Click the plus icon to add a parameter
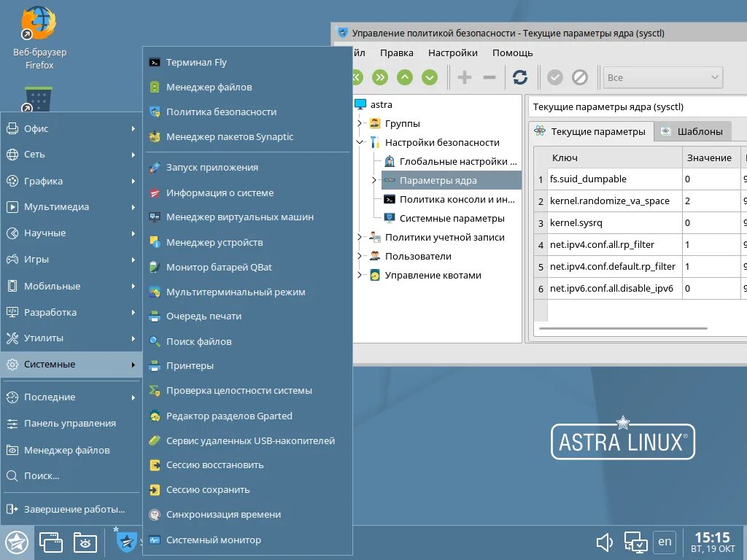747x560 pixels. 464,76
